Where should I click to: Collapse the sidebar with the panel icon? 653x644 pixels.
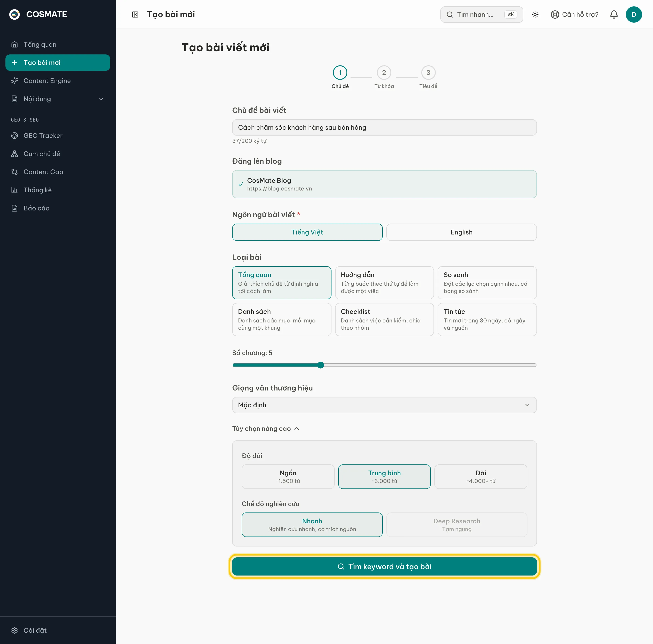pos(135,15)
